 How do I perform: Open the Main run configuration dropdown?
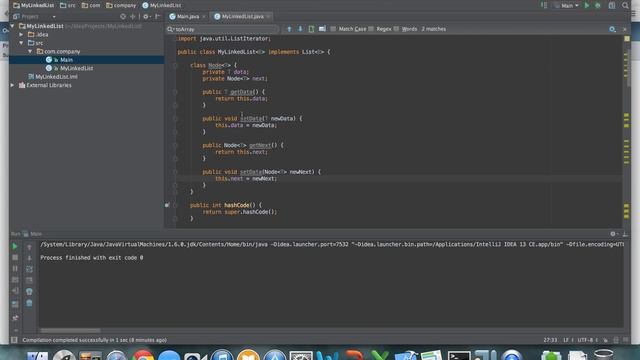pyautogui.click(x=567, y=5)
